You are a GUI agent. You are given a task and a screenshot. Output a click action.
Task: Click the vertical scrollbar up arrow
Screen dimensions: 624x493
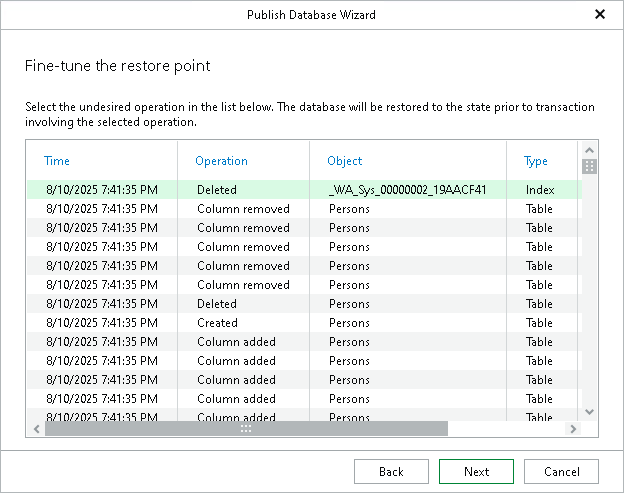tap(589, 149)
